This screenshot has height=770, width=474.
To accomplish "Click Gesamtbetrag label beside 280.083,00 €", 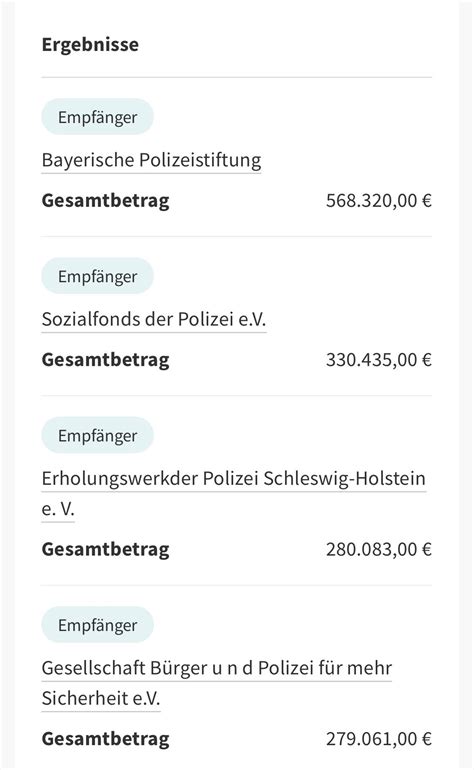I will 106,550.
